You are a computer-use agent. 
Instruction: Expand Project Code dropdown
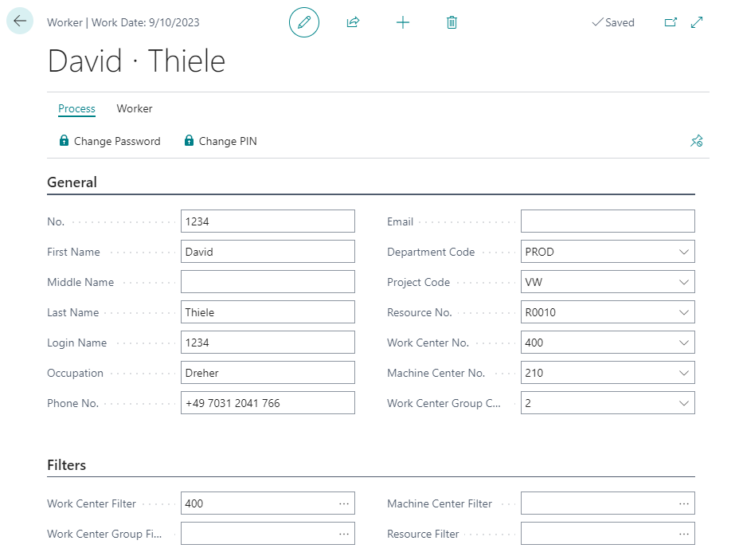point(684,282)
